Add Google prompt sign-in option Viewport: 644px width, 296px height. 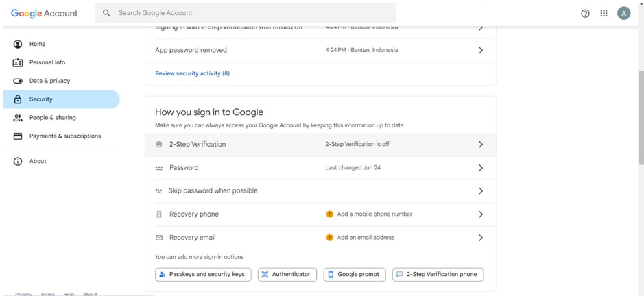coord(355,275)
